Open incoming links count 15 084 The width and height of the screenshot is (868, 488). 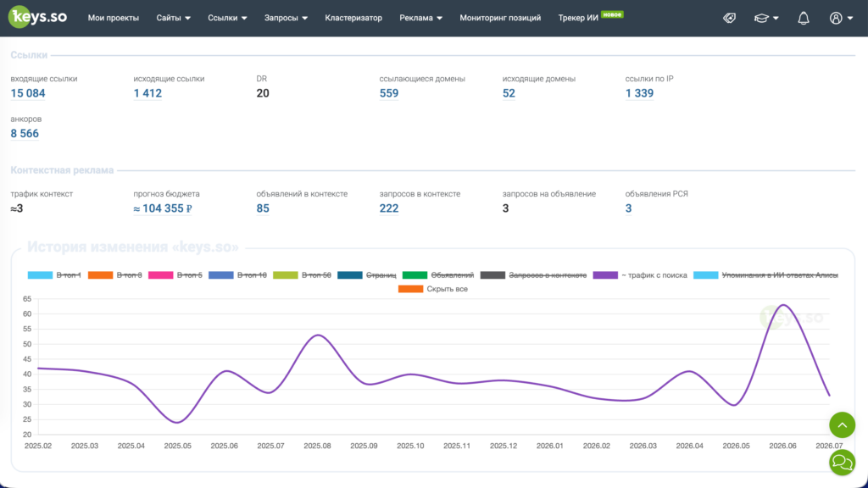pyautogui.click(x=28, y=93)
